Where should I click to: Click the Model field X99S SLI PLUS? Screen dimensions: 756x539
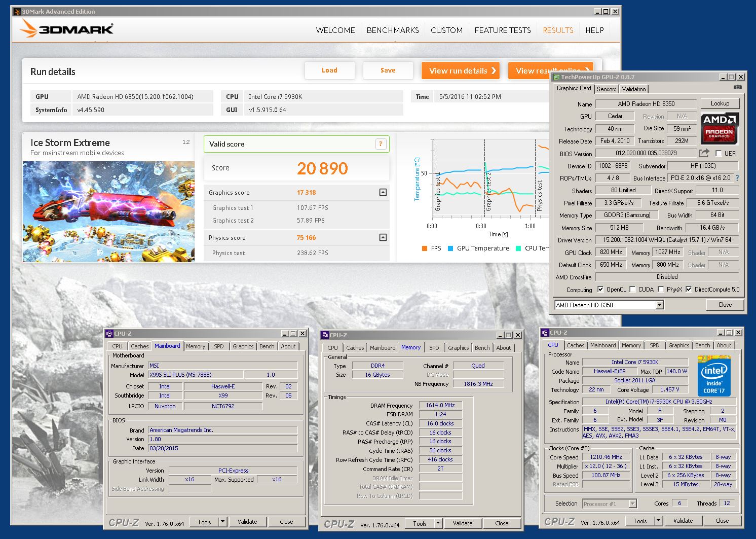point(196,375)
